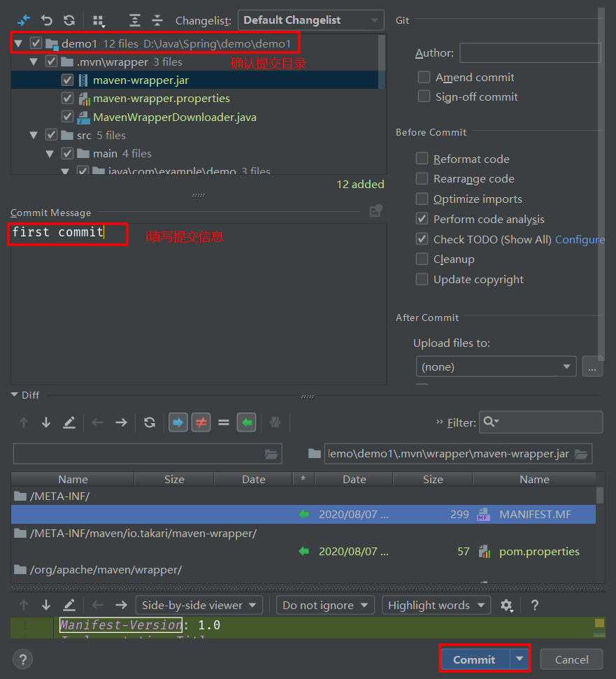Enable the Sign-off commit checkbox
Screen dimensions: 616x679
click(x=424, y=96)
